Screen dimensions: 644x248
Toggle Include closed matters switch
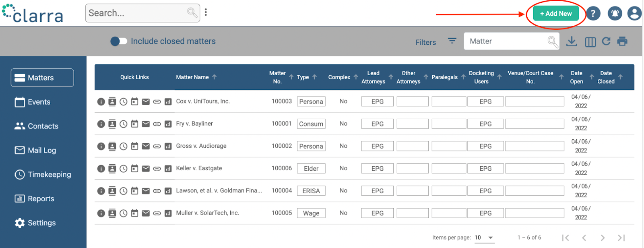click(119, 41)
